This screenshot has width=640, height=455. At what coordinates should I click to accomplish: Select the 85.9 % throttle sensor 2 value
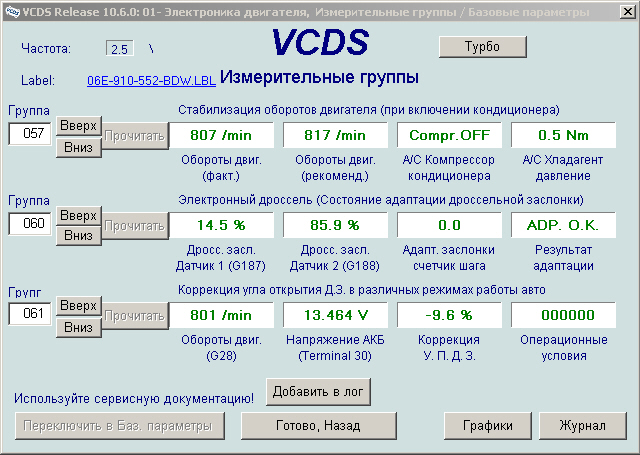tap(335, 225)
